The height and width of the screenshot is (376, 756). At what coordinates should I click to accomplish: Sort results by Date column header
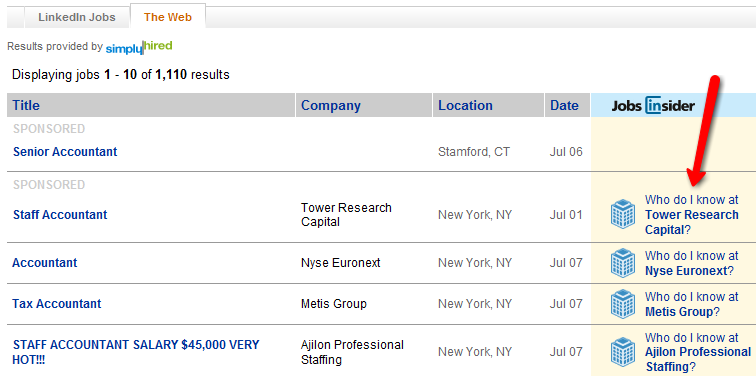(x=564, y=106)
